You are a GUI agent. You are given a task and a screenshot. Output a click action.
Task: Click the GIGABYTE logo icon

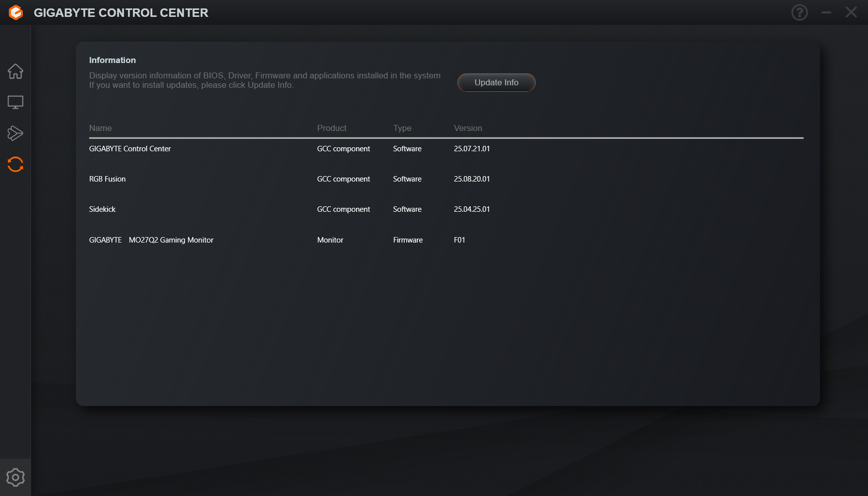[16, 12]
